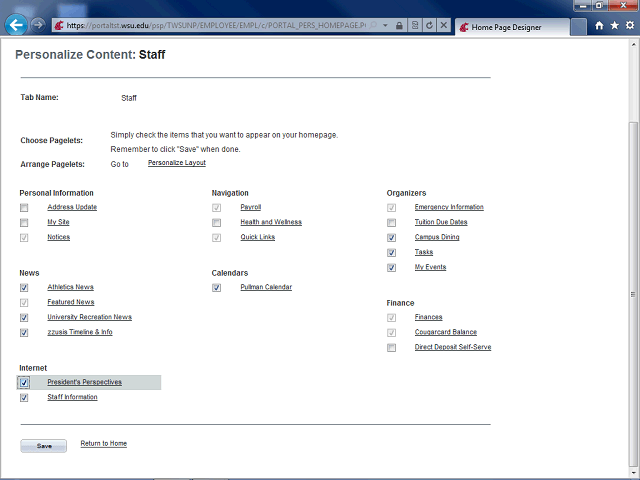Click the Return to Home link

coord(103,443)
